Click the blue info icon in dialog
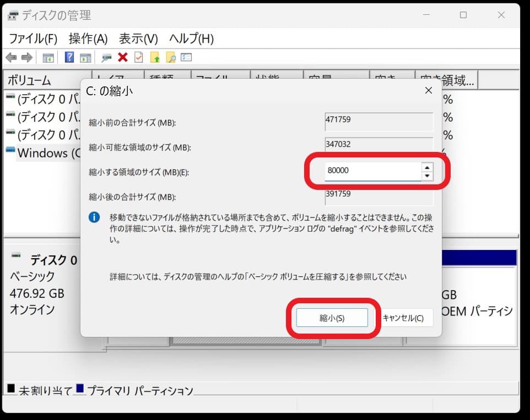This screenshot has width=530, height=420. point(94,217)
